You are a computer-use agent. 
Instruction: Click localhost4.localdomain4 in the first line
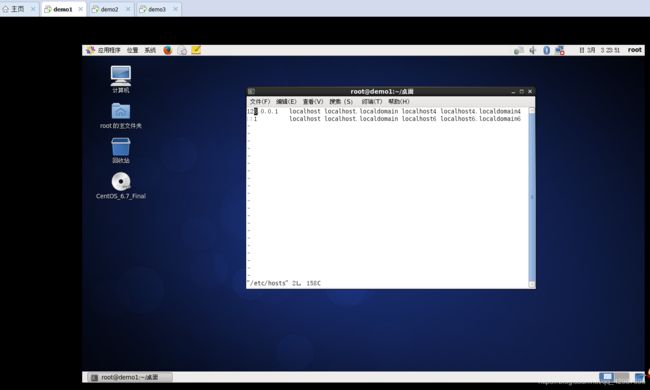[x=480, y=111]
